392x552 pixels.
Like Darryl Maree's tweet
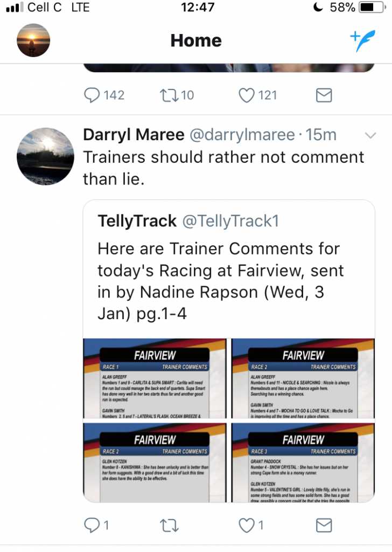(x=247, y=525)
